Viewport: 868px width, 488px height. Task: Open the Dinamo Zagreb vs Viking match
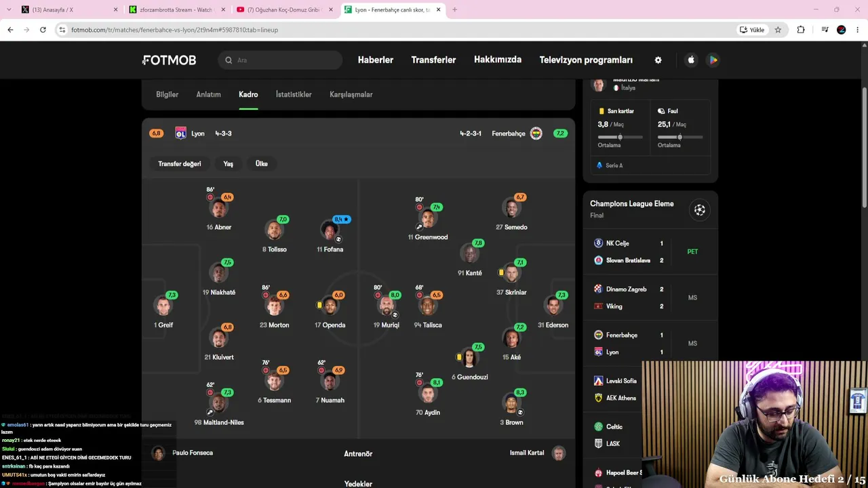pyautogui.click(x=650, y=298)
